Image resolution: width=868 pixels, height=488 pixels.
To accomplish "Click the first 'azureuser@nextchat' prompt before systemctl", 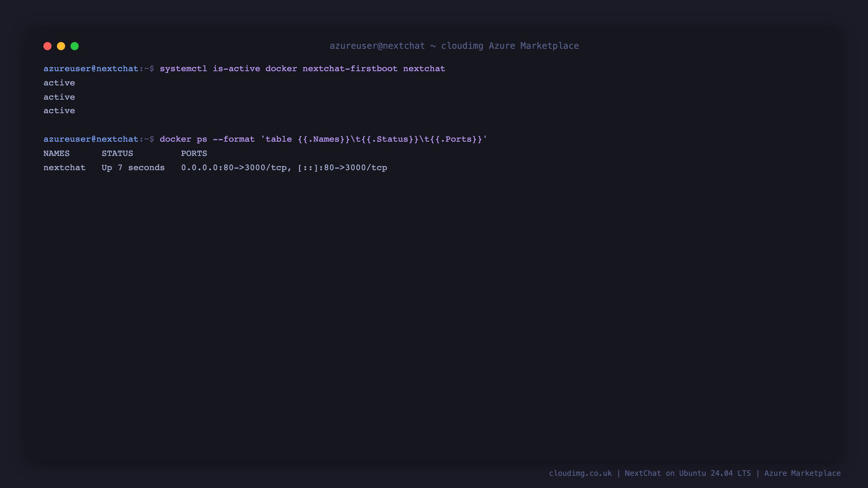I will click(91, 68).
